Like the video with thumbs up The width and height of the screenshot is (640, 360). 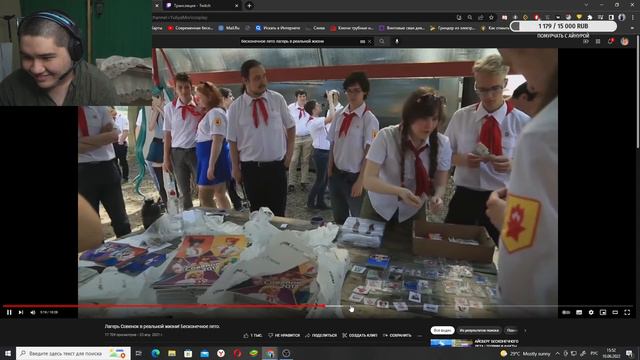[253, 335]
